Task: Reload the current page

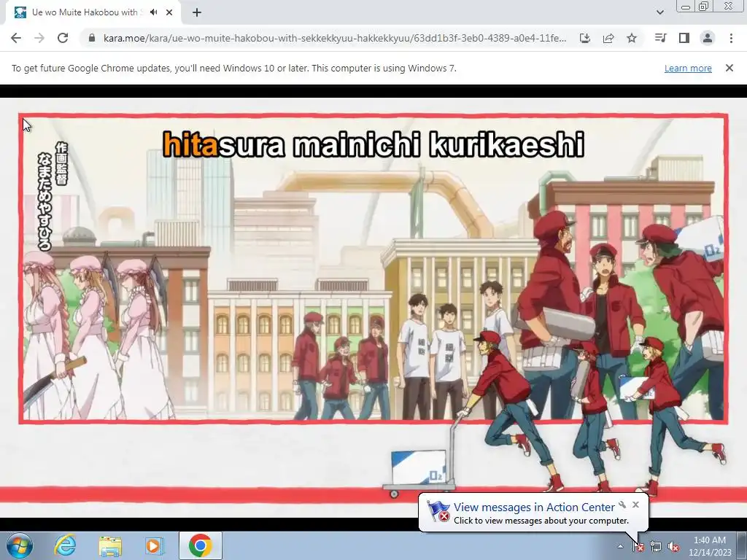Action: pyautogui.click(x=63, y=38)
